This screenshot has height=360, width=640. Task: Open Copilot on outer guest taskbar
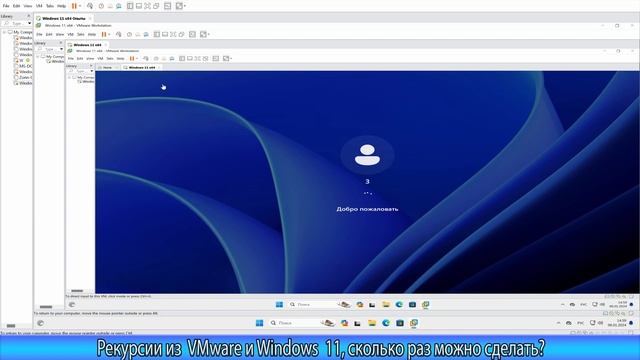tap(344, 323)
